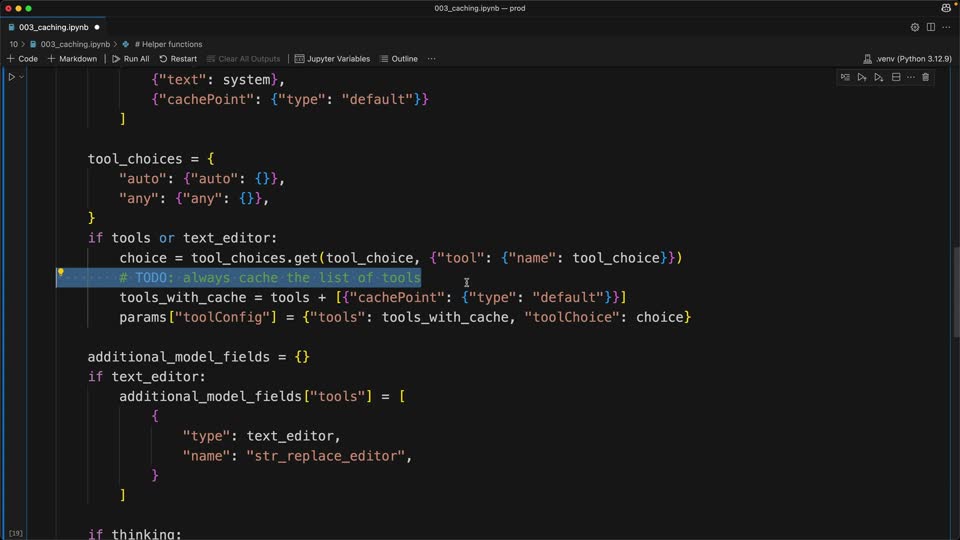Image resolution: width=960 pixels, height=540 pixels.
Task: Select Helper functions breadcrumb item
Action: click(168, 44)
